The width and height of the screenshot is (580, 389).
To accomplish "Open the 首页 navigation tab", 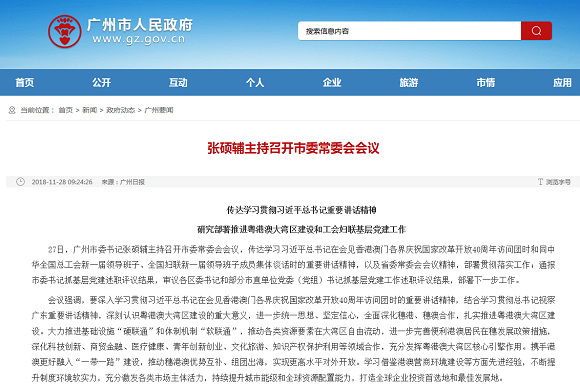I will (x=25, y=82).
